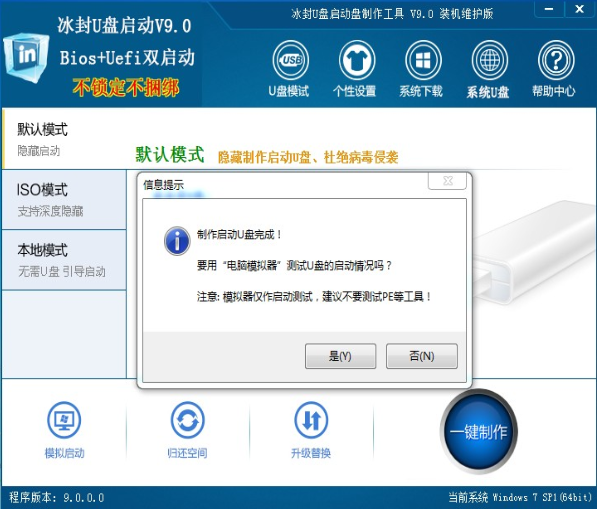This screenshot has height=510, width=597.
Task: Click the 程序版本 status bar text
Action: coord(56,497)
